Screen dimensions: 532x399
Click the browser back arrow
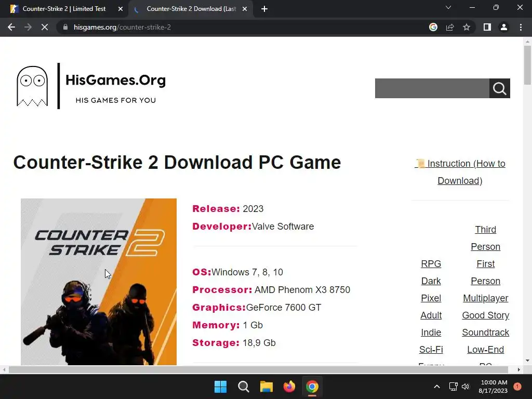tap(11, 27)
